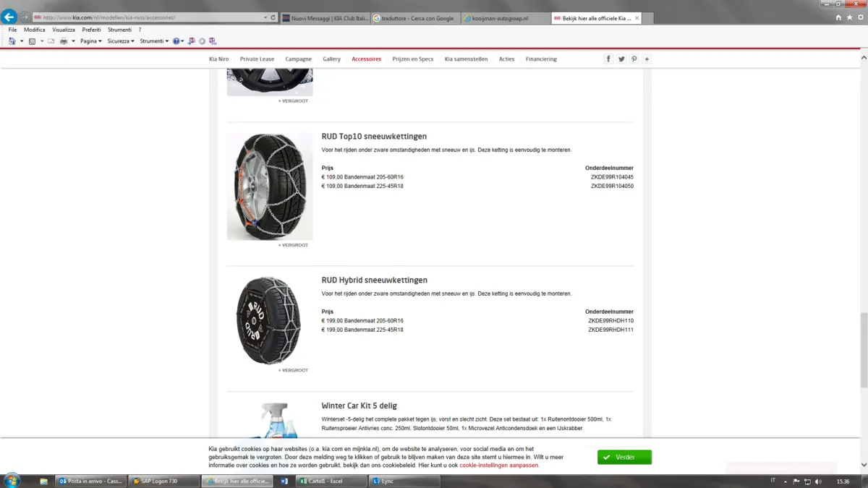The height and width of the screenshot is (488, 868).
Task: Select part number ZKDE99RHDH111
Action: coord(611,330)
